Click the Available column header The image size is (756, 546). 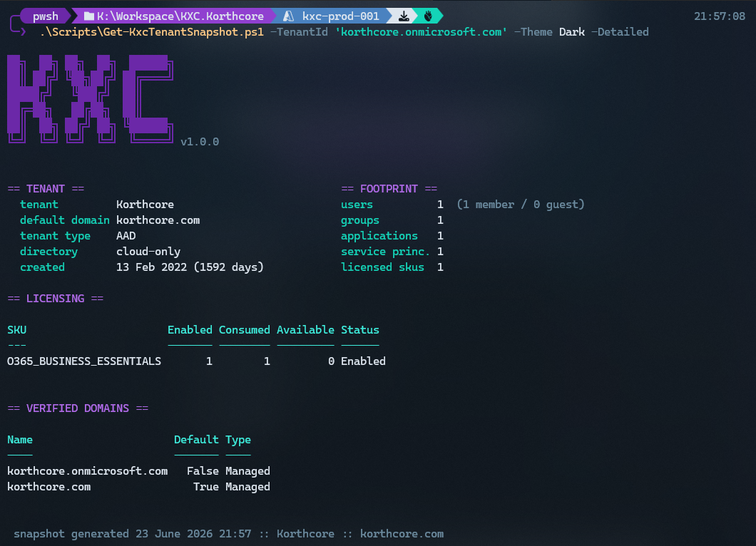[306, 329]
